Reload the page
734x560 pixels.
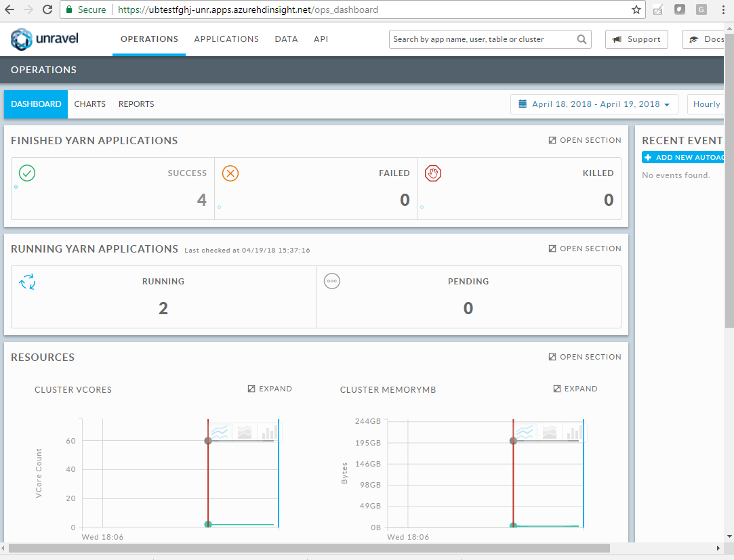pos(47,9)
